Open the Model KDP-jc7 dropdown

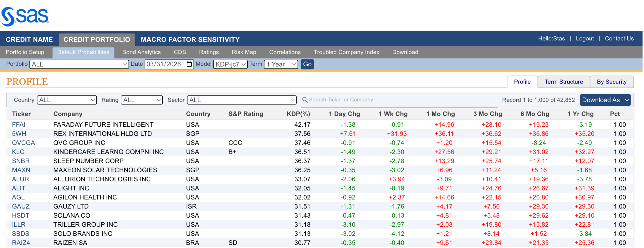pyautogui.click(x=230, y=64)
